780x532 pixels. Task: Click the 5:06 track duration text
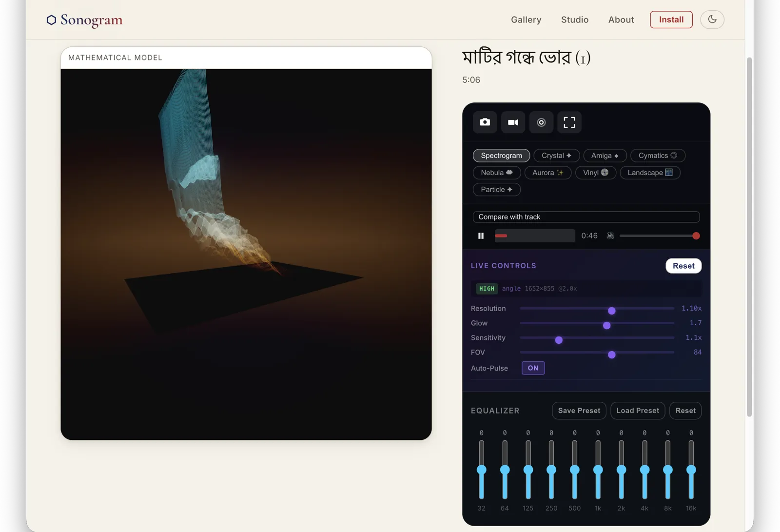(x=471, y=80)
